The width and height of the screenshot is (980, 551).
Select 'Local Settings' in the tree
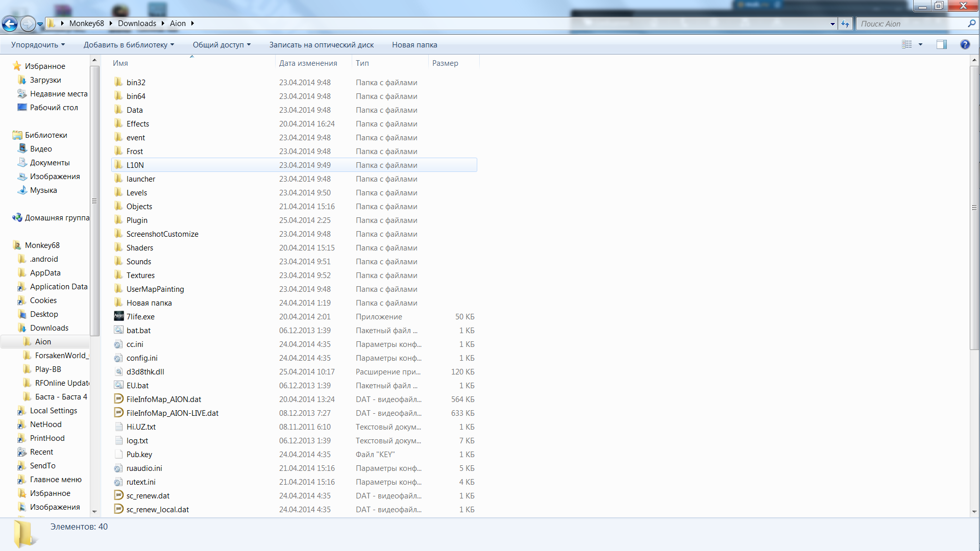[x=54, y=410]
